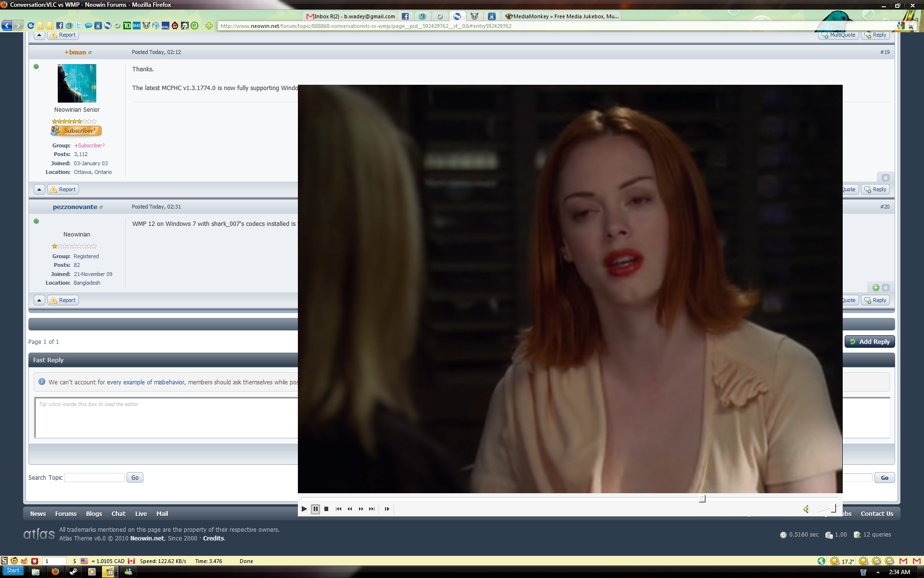The width and height of the screenshot is (924, 578).
Task: Fast forward the video with the double-right arrow
Action: click(x=361, y=509)
